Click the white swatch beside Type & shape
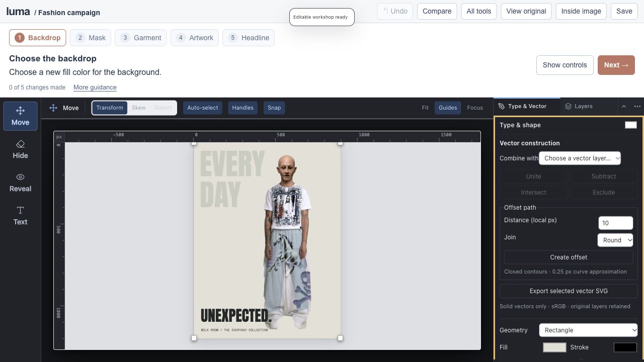Viewport: 644px width, 362px height. tap(631, 125)
